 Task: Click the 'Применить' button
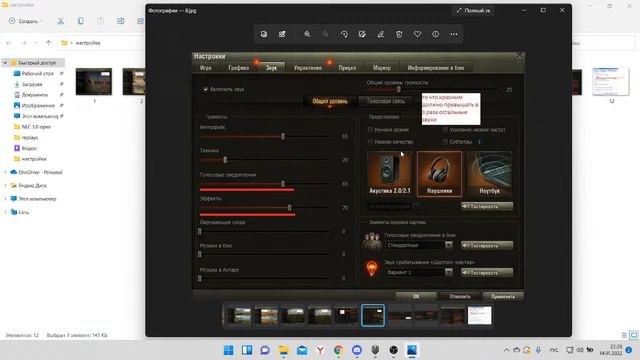click(x=503, y=296)
